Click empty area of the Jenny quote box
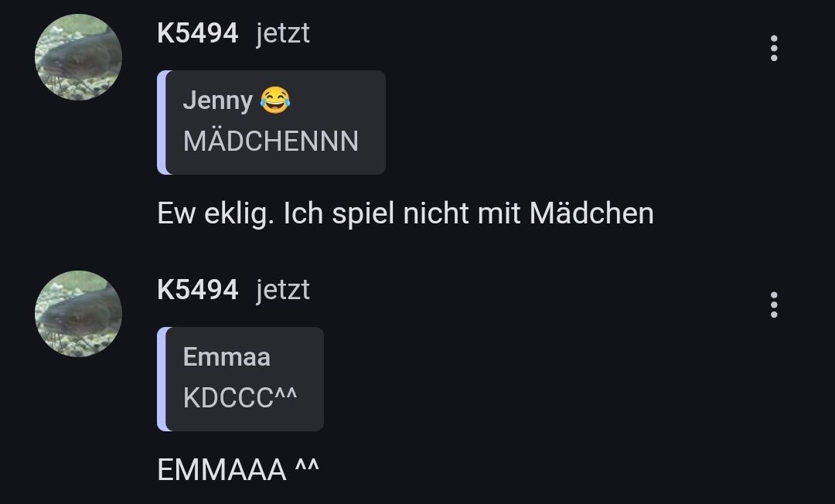This screenshot has height=504, width=835. point(336,101)
